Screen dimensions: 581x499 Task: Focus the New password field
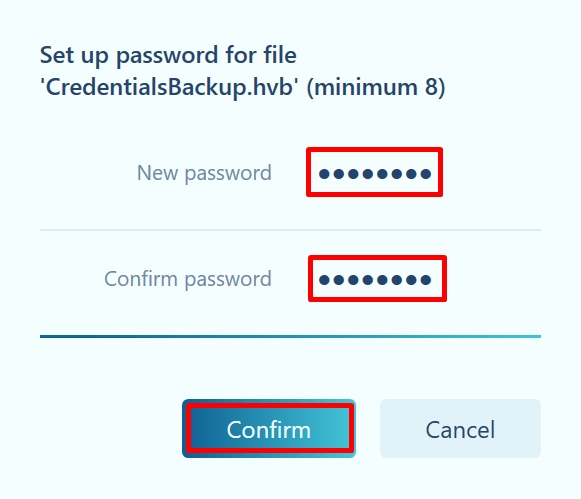[x=375, y=172]
